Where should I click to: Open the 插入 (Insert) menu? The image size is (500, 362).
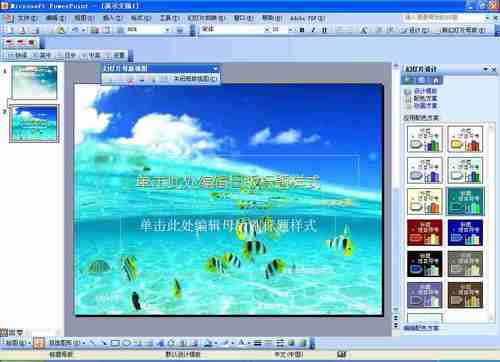click(113, 18)
